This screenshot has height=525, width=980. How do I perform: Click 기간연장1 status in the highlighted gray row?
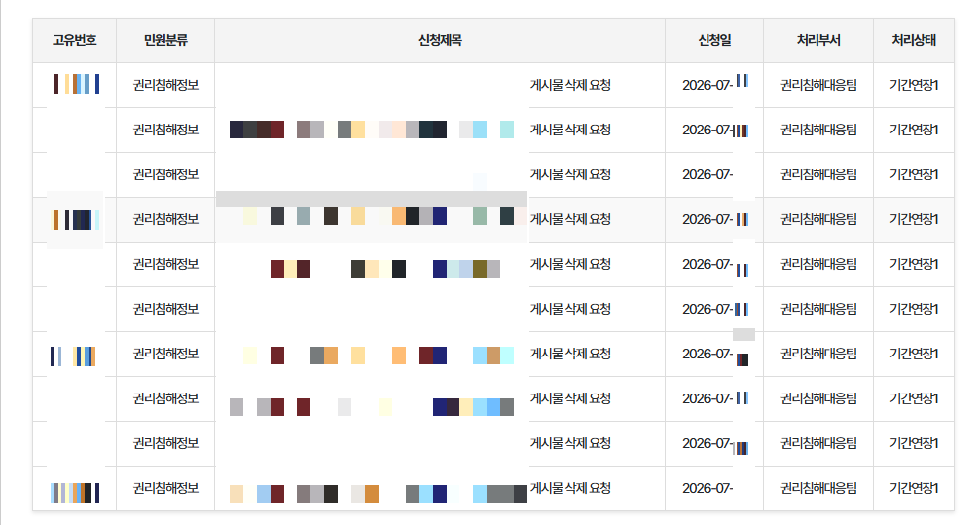click(914, 219)
